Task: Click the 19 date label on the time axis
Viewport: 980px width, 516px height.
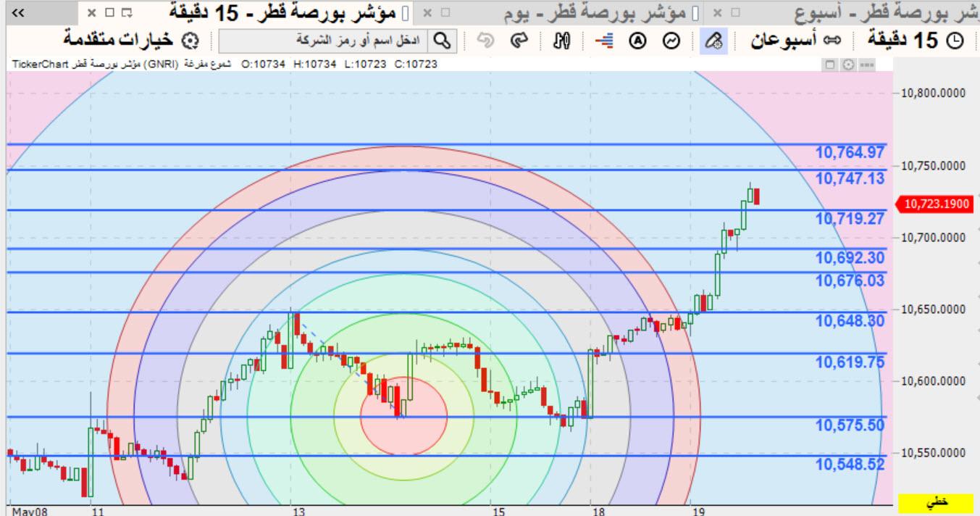Action: 699,512
